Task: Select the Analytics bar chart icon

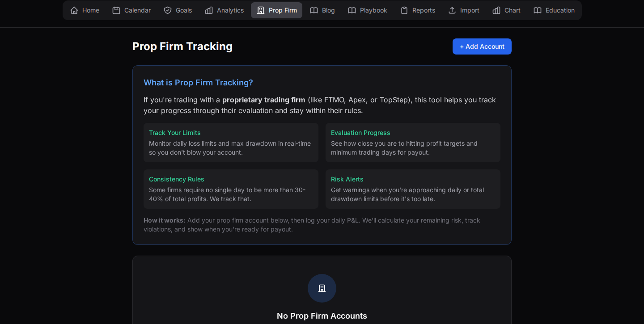Action: pyautogui.click(x=209, y=10)
